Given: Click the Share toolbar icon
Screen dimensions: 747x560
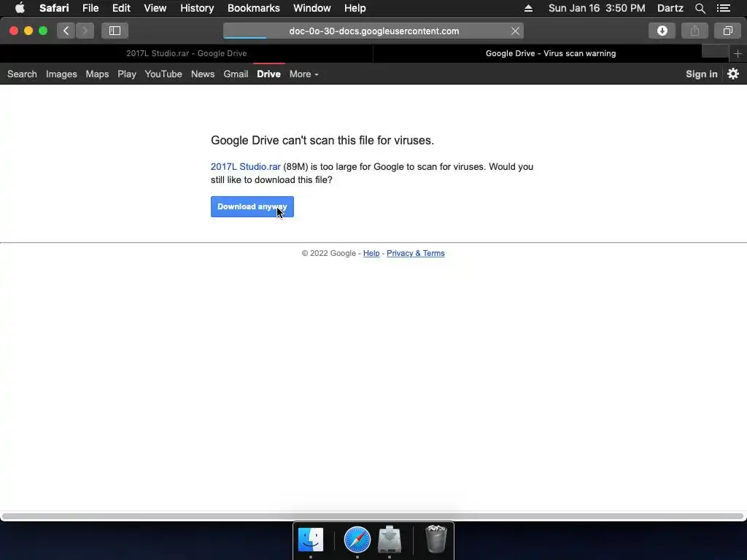Looking at the screenshot, I should pyautogui.click(x=694, y=31).
